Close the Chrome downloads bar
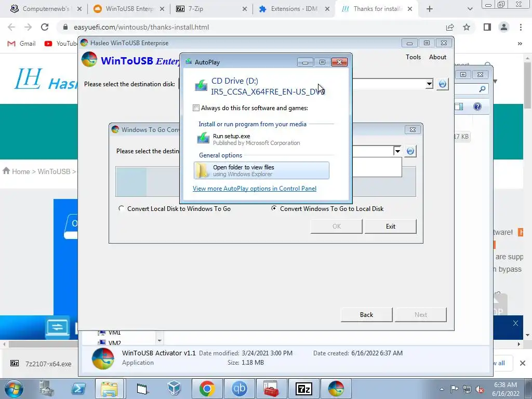The image size is (532, 399). 523,363
